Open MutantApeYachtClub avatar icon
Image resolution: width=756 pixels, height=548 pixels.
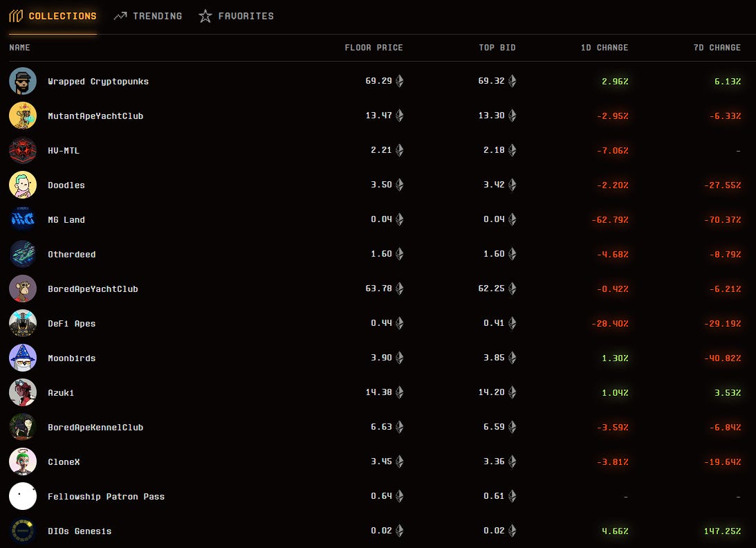click(23, 116)
